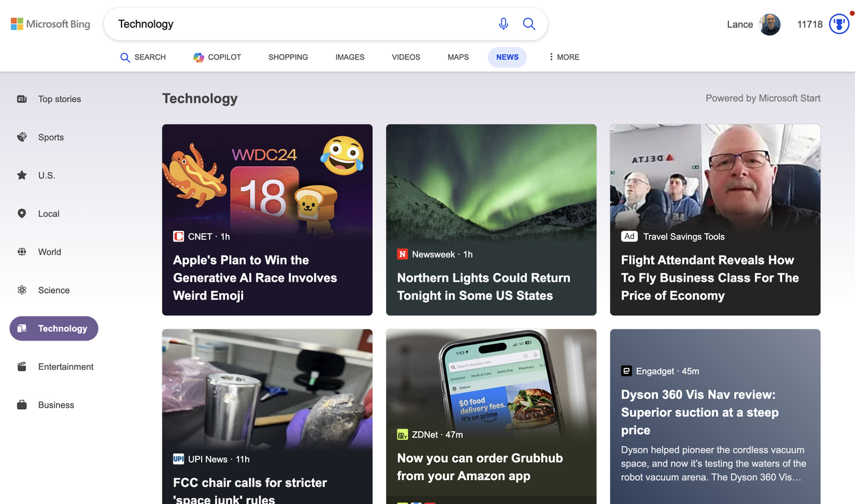
Task: Click the 11718 rewards points count
Action: [x=810, y=24]
